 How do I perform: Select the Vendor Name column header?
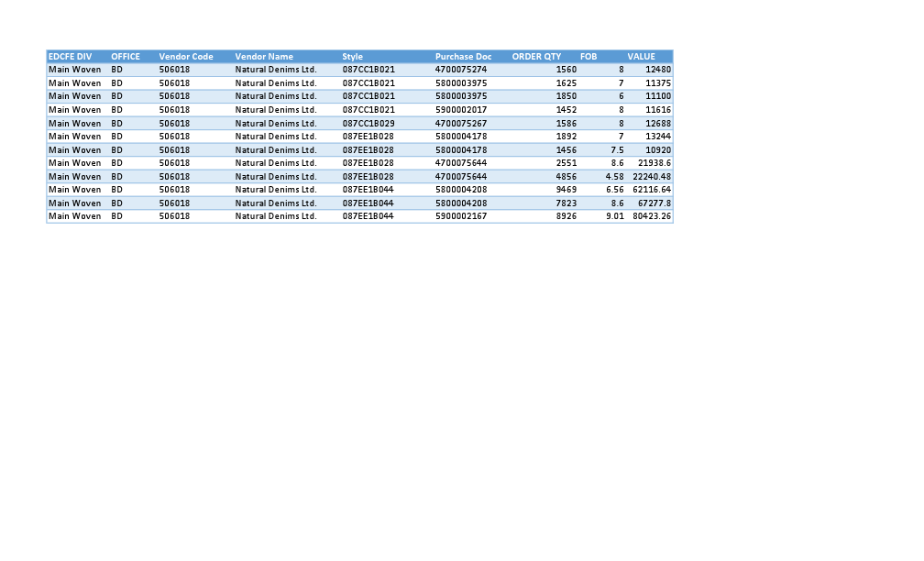264,56
